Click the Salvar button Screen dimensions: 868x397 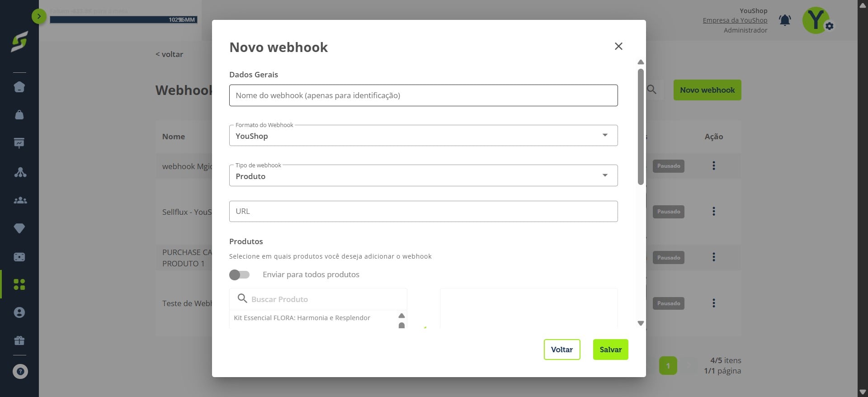[x=610, y=350]
